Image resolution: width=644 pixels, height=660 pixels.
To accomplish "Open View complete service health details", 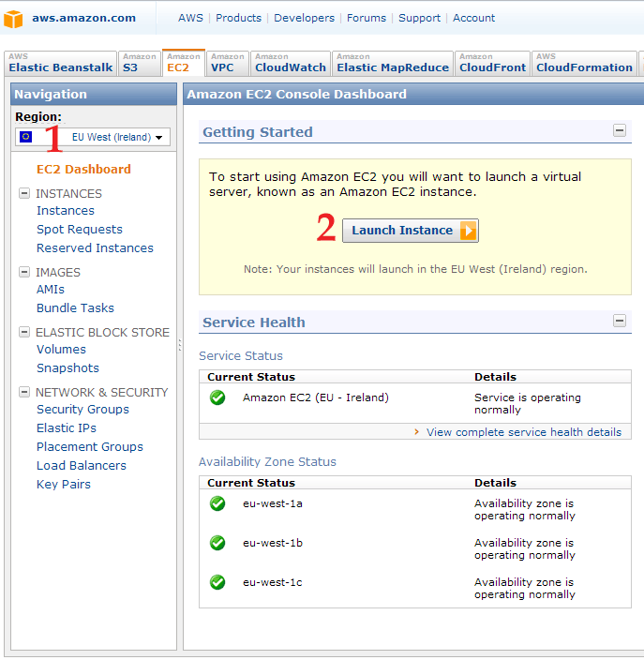I will point(523,432).
